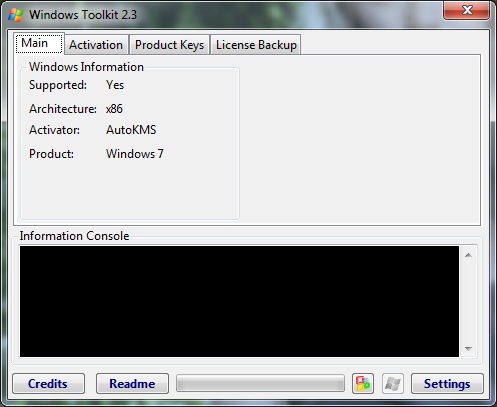Click the 'Windows 7' product value
The width and height of the screenshot is (497, 407).
[135, 154]
